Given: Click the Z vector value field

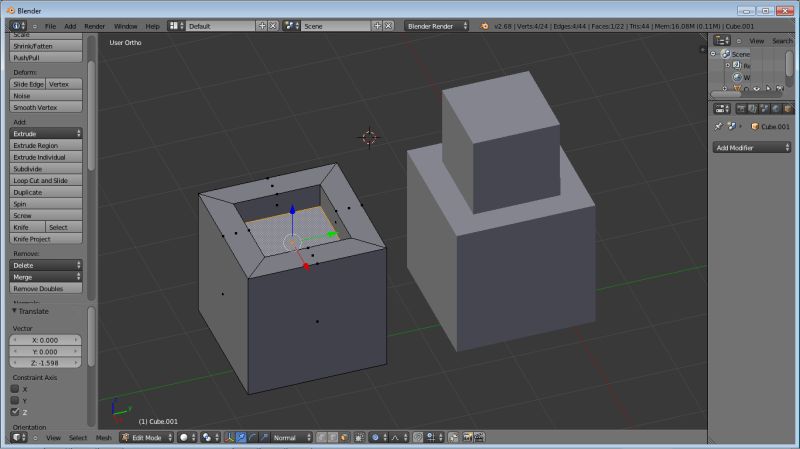Looking at the screenshot, I should (x=45, y=363).
